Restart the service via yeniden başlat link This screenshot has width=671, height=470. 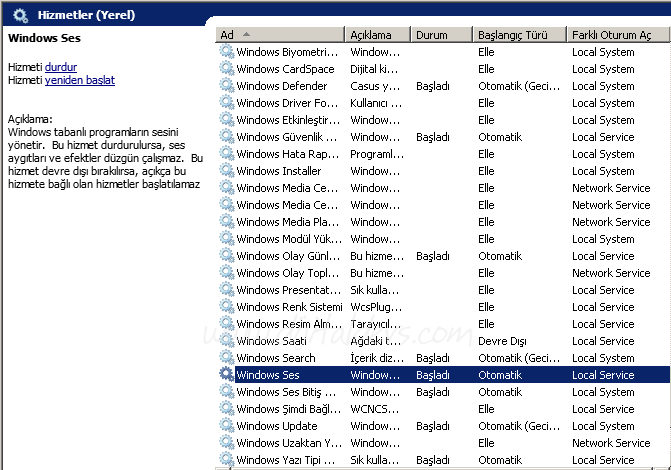[80, 79]
